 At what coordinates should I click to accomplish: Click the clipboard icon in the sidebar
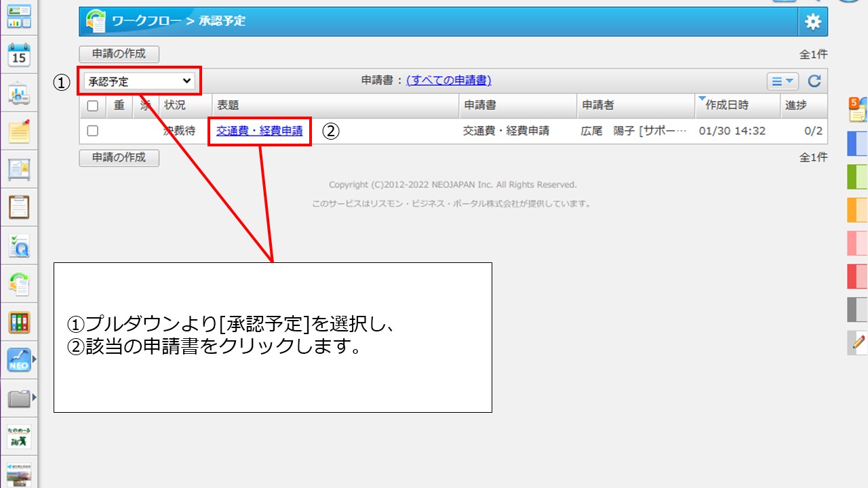19,207
